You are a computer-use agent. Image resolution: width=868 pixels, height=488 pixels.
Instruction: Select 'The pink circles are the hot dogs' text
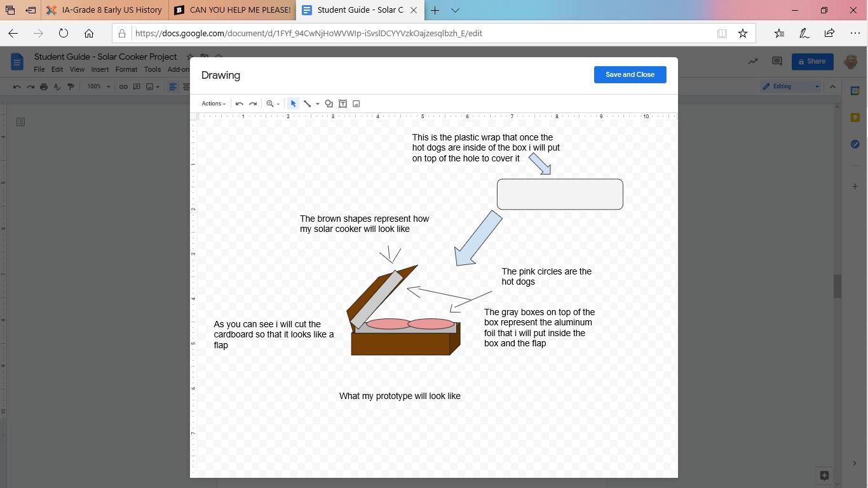[546, 276]
